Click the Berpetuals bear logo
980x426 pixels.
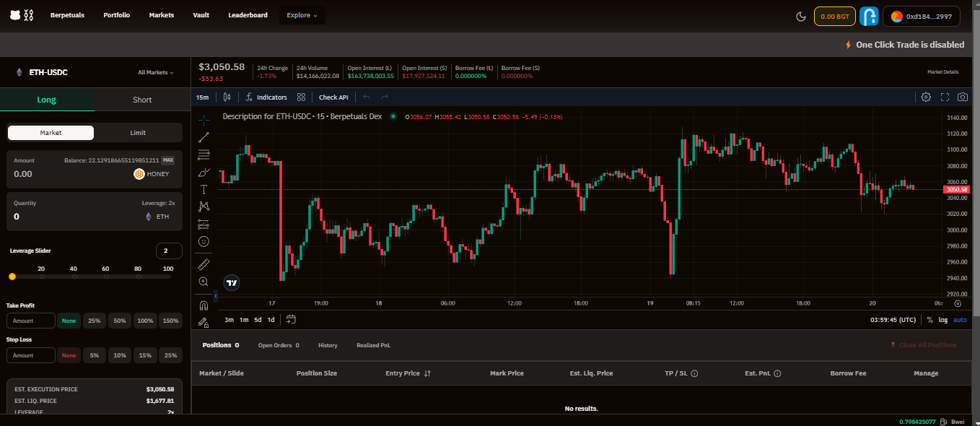point(22,15)
